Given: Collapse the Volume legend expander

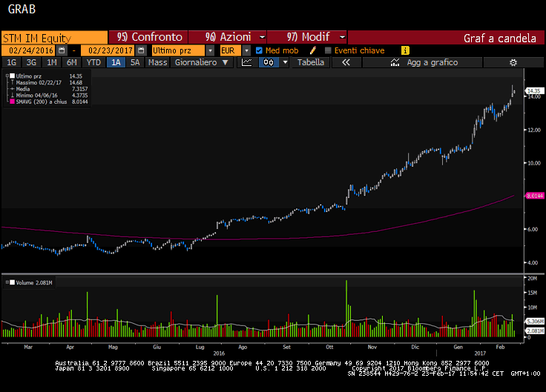Looking at the screenshot, I should pyautogui.click(x=7, y=282).
